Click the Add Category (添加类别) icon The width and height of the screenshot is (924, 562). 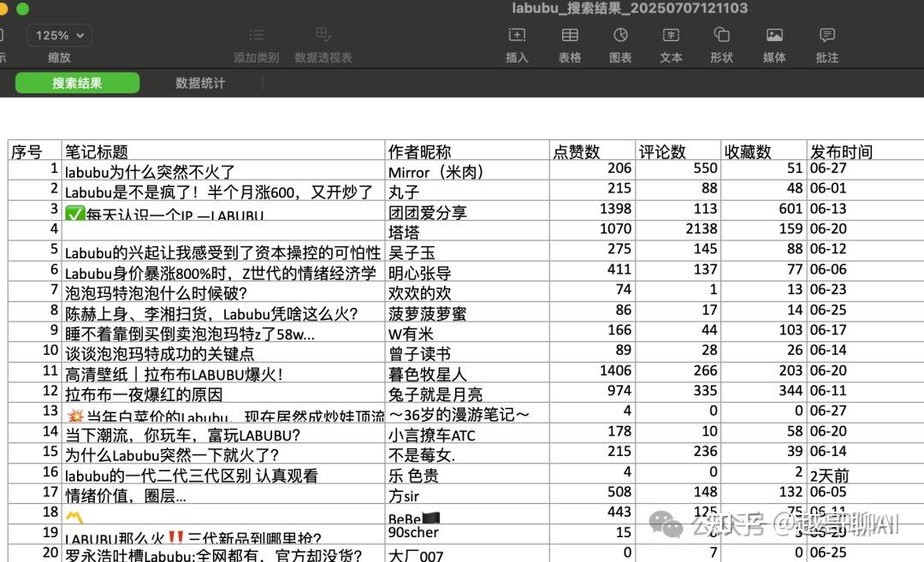tap(256, 35)
